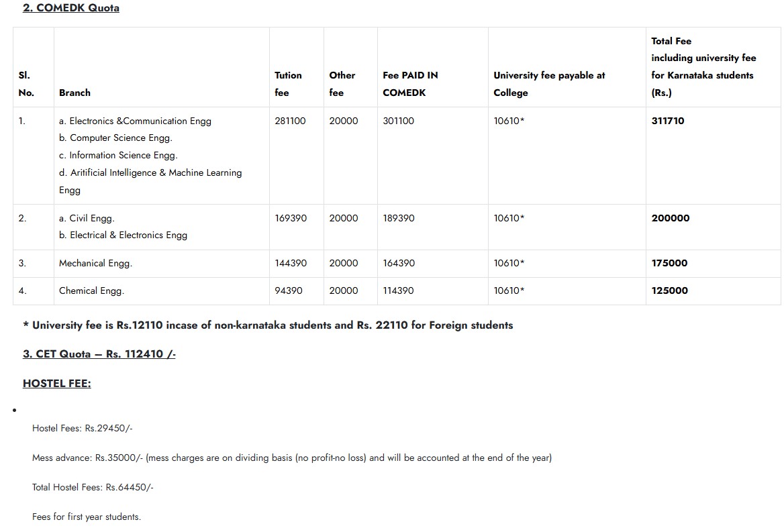Viewport: 784px width, 532px height.
Task: Select the tuition fee value 169390
Action: pos(291,218)
